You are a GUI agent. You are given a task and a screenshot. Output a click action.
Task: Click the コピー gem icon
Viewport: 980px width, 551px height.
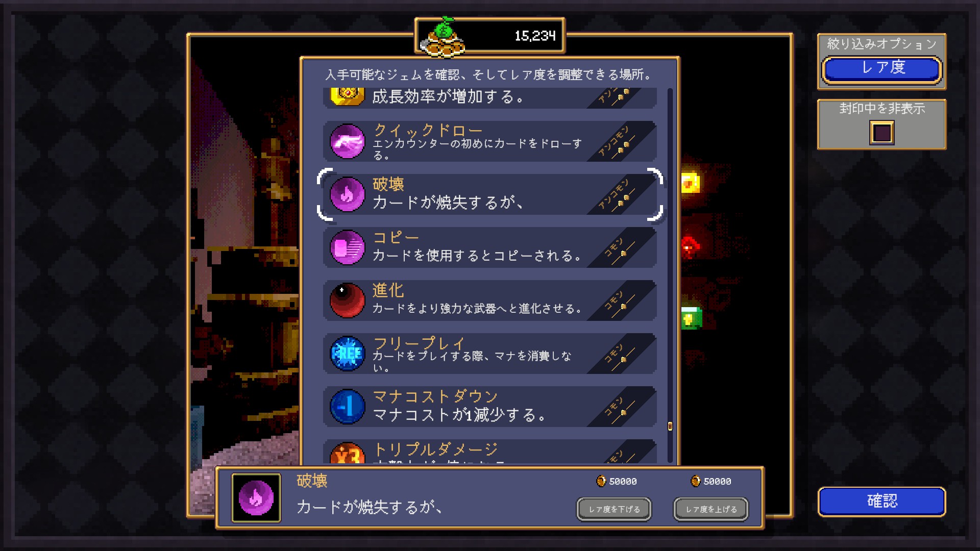click(x=347, y=247)
